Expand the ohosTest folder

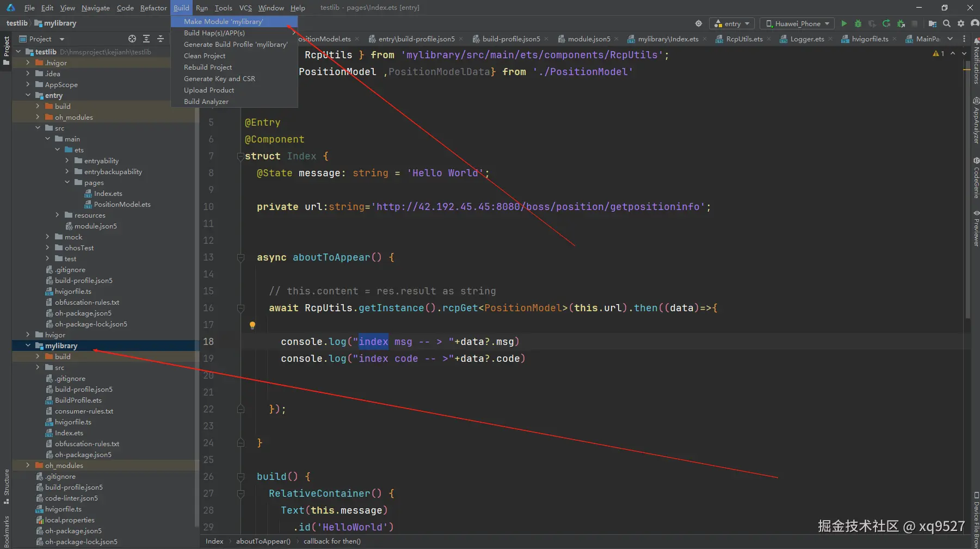click(x=48, y=248)
